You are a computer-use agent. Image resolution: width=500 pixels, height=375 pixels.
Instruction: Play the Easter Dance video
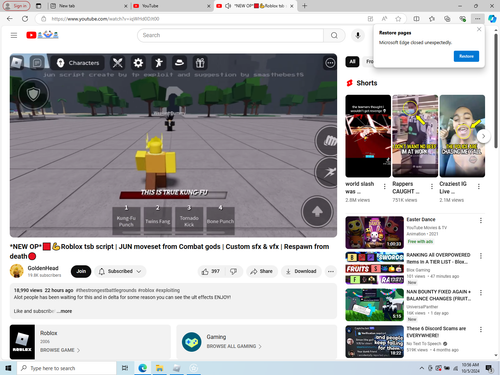[x=375, y=232]
